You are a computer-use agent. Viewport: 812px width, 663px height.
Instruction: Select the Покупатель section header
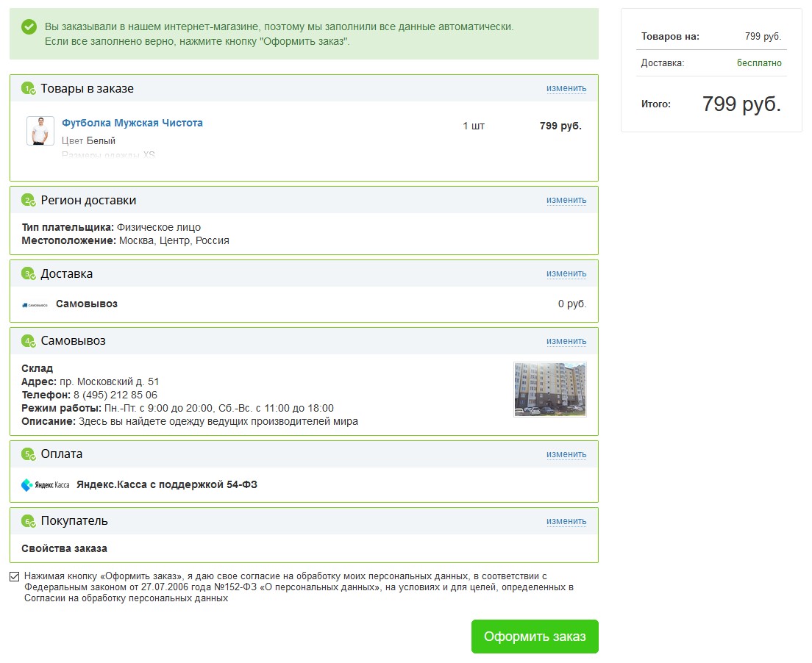coord(74,521)
